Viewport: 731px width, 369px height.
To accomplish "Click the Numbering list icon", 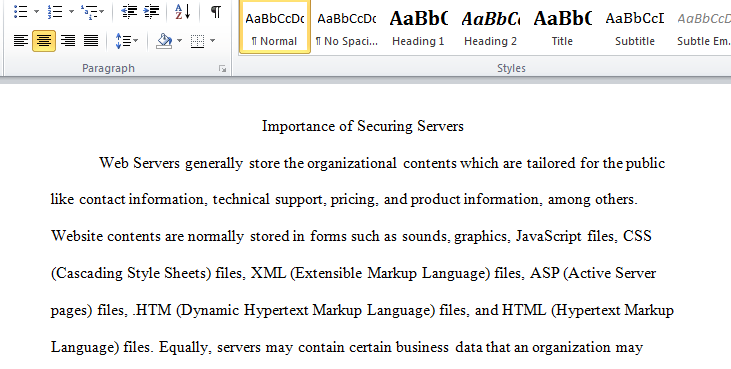I will (x=55, y=12).
